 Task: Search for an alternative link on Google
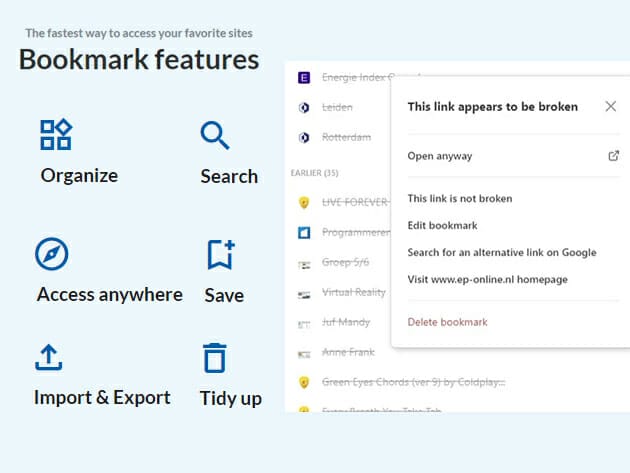502,253
